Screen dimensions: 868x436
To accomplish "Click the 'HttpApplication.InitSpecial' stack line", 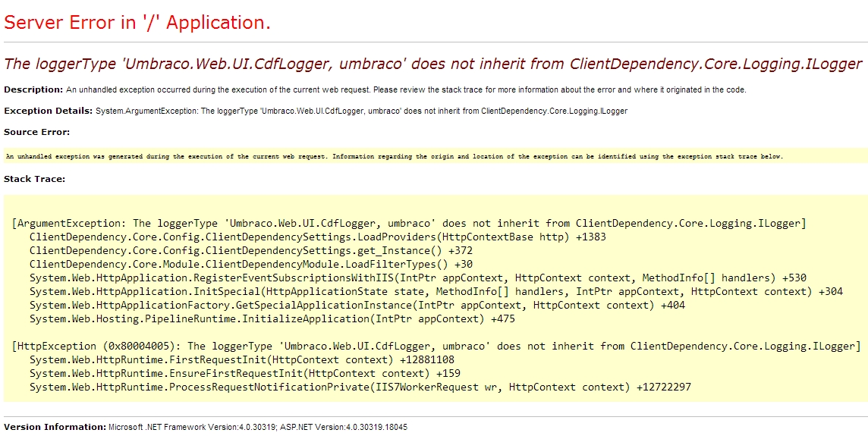I will 436,292.
